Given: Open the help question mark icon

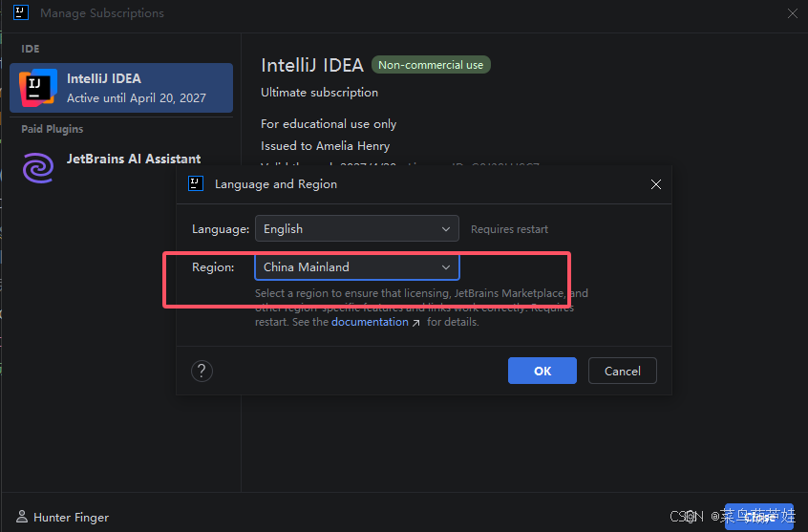Looking at the screenshot, I should (x=202, y=371).
